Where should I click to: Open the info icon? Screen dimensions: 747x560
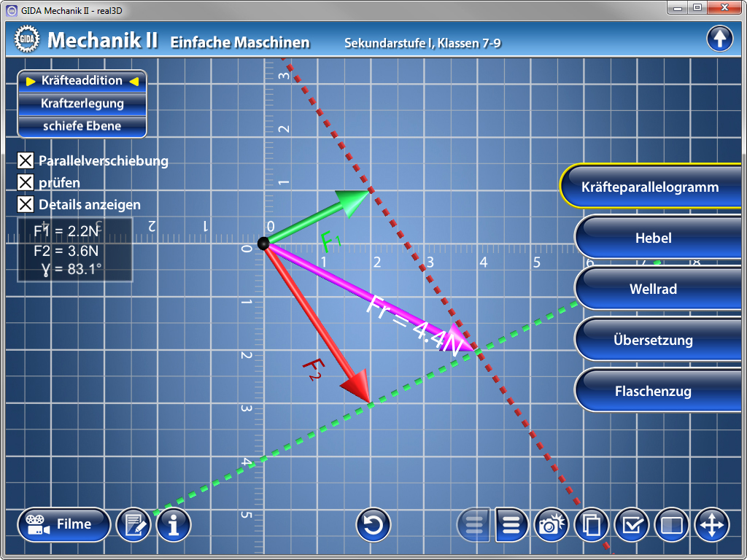point(174,525)
